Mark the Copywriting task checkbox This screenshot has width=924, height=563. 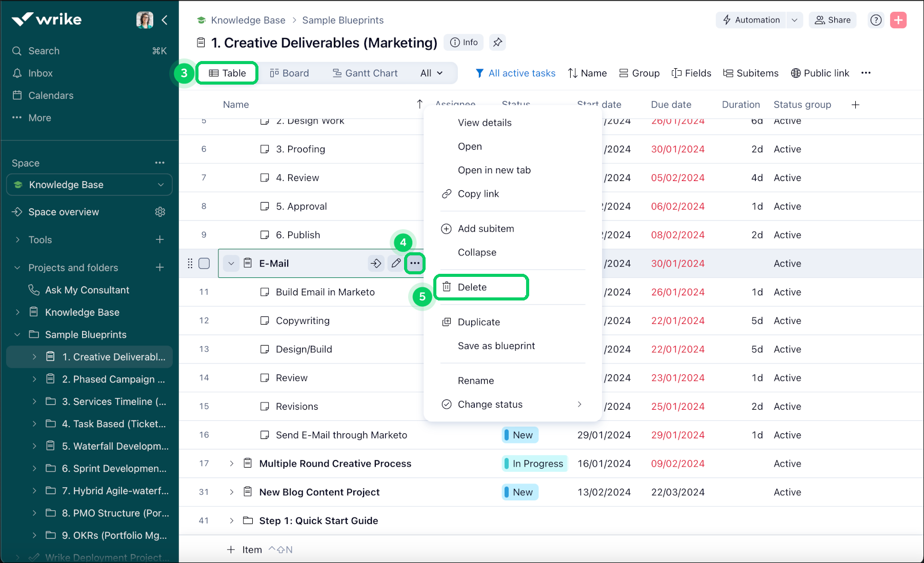[265, 320]
